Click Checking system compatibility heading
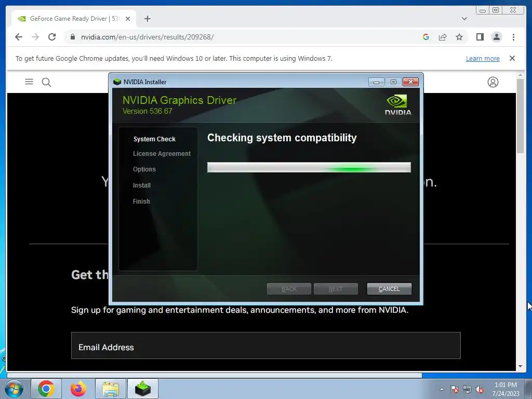This screenshot has width=532, height=399. pyautogui.click(x=282, y=138)
